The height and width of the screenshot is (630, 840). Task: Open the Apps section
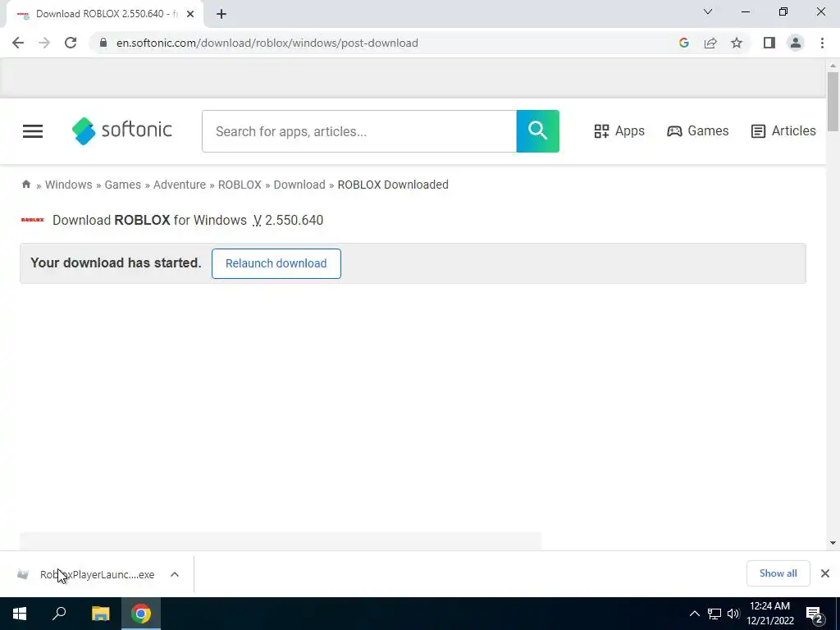pyautogui.click(x=619, y=130)
